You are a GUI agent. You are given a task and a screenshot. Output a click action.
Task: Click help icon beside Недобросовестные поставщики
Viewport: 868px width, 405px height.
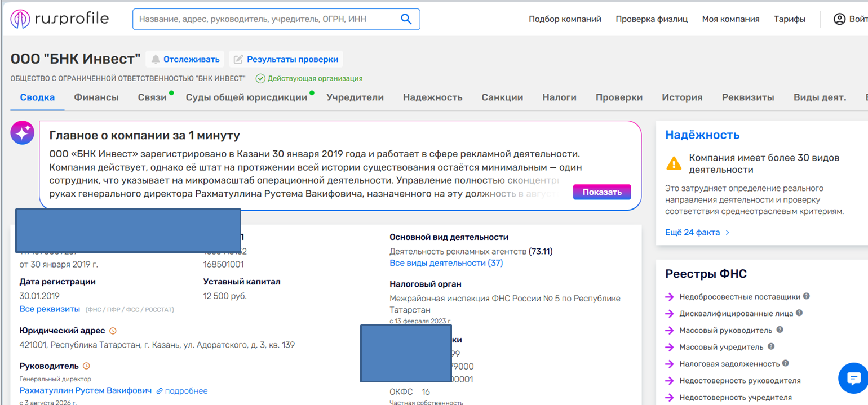(807, 296)
